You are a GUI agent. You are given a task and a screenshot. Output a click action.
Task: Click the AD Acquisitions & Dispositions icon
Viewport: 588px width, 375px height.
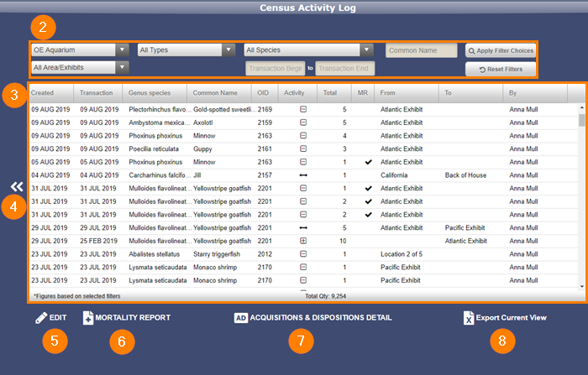pos(241,318)
